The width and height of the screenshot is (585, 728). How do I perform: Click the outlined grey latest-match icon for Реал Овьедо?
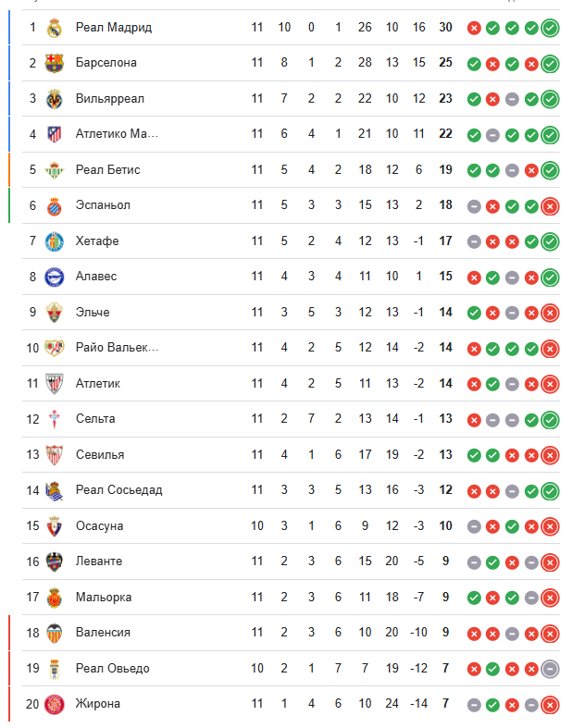click(550, 669)
